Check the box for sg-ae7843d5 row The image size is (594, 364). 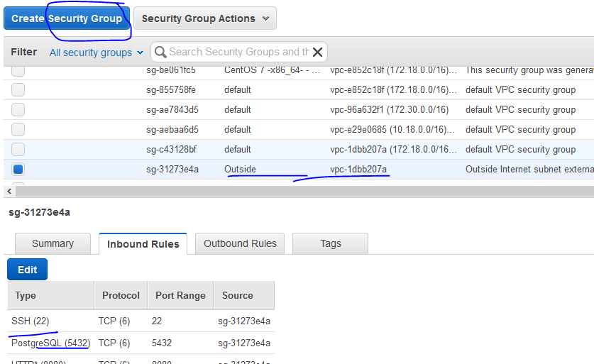pos(18,109)
